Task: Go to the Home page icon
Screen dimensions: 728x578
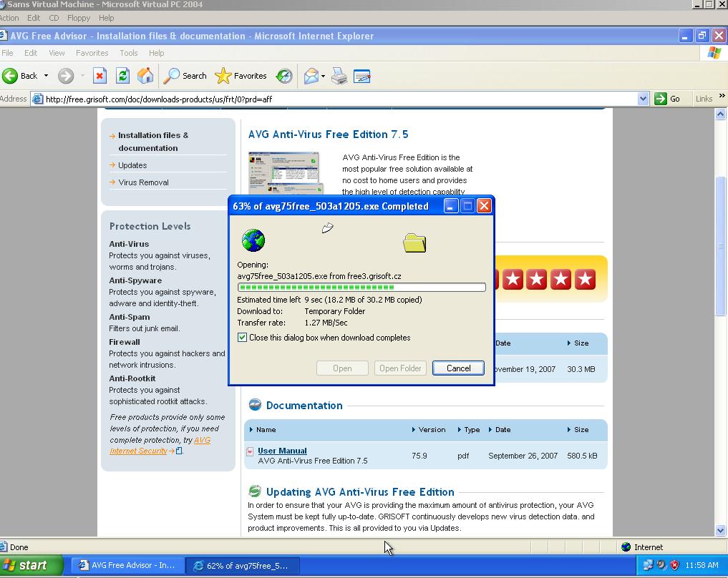Action: pos(145,76)
